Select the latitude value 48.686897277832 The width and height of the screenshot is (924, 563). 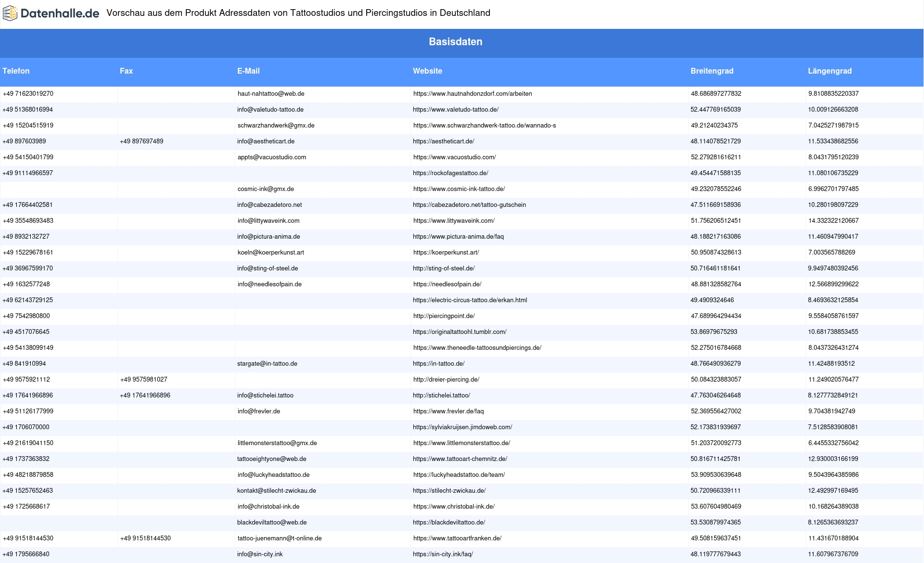(716, 94)
